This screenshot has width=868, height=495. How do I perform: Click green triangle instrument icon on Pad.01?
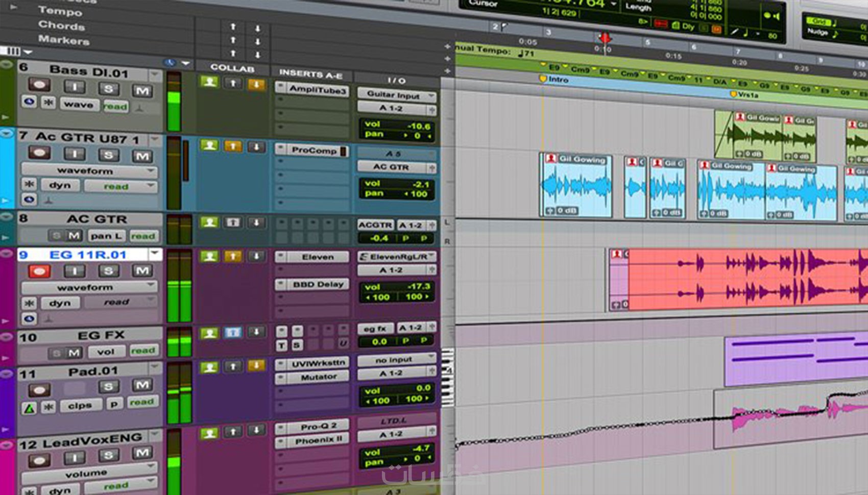[x=30, y=408]
